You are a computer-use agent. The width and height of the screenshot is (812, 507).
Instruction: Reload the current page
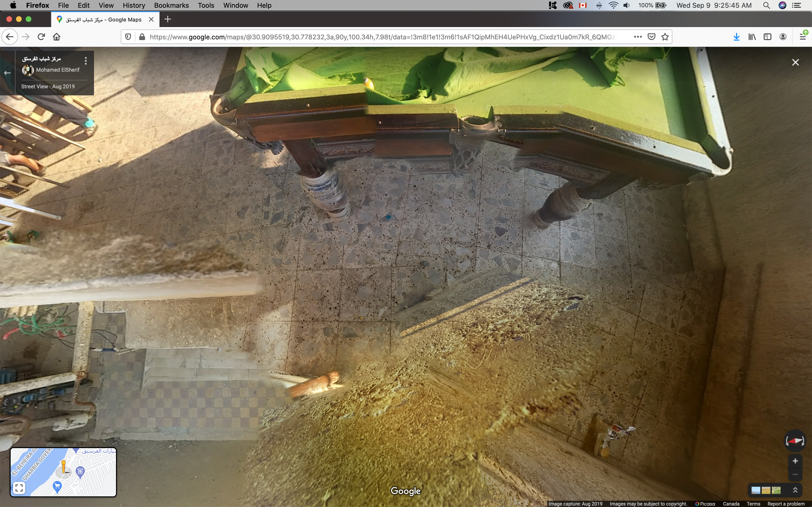[41, 37]
